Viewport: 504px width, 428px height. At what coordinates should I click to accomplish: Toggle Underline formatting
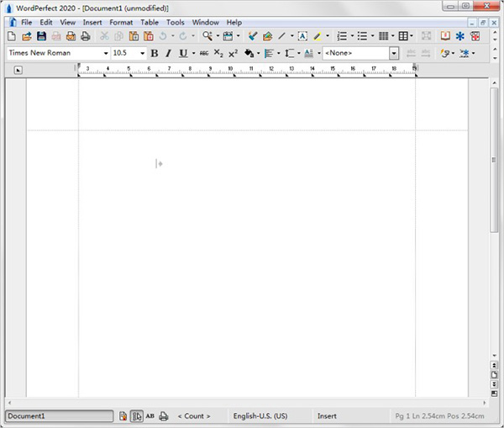click(x=183, y=53)
